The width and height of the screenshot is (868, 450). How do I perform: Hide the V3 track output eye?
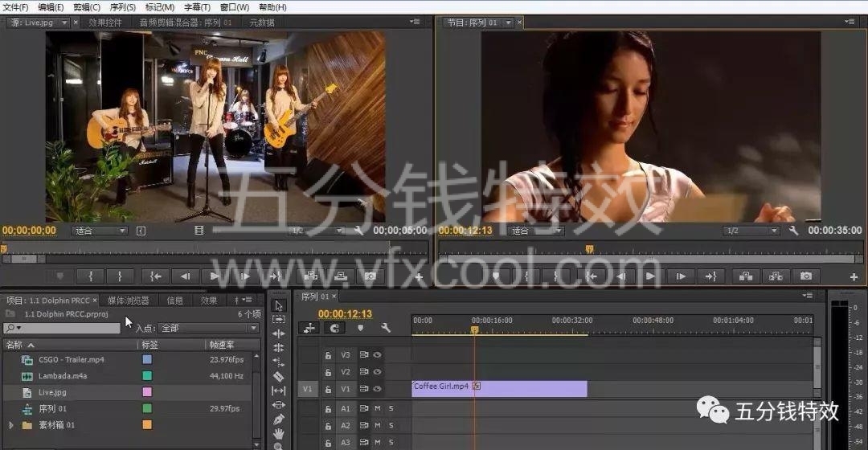tap(377, 355)
